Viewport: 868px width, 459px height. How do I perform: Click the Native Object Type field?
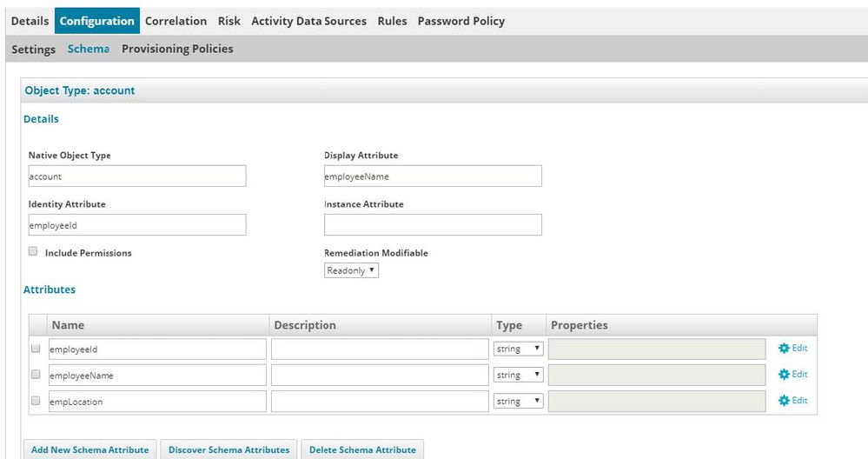point(137,176)
